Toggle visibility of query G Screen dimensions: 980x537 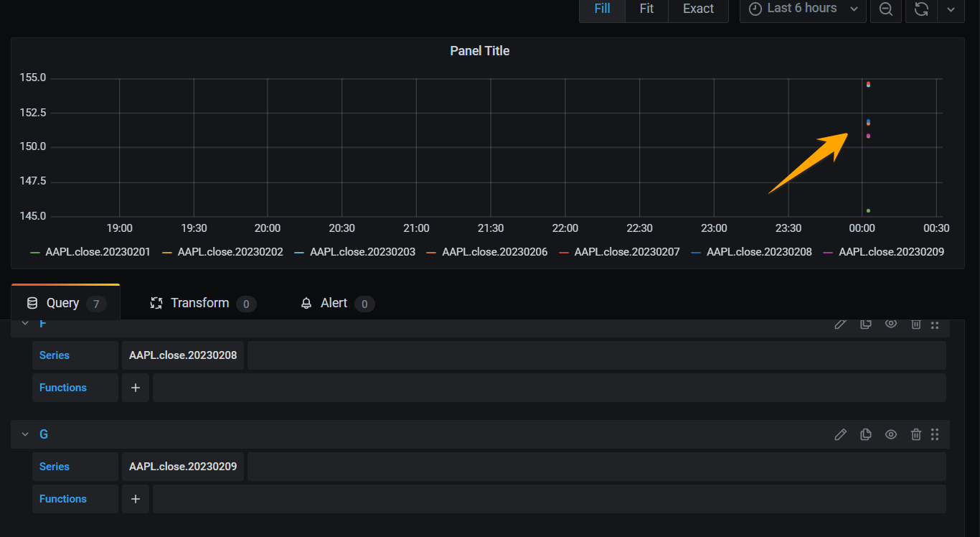pos(891,434)
